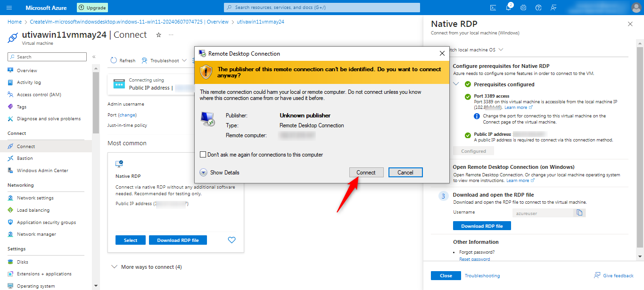The height and width of the screenshot is (290, 644).
Task: Open the Cloud Shell icon
Action: [493, 8]
